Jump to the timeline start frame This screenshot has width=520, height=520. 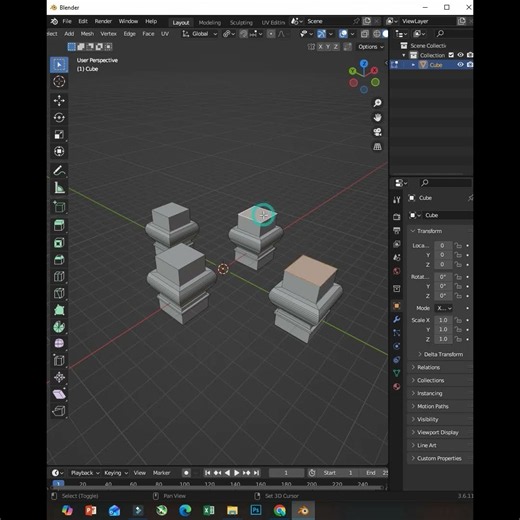coord(207,473)
